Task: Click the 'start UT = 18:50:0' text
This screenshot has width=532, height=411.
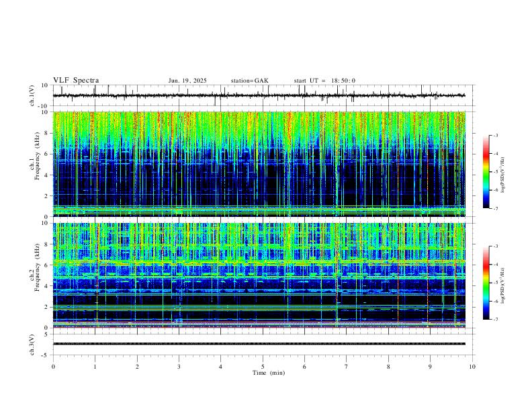Action: [x=324, y=81]
